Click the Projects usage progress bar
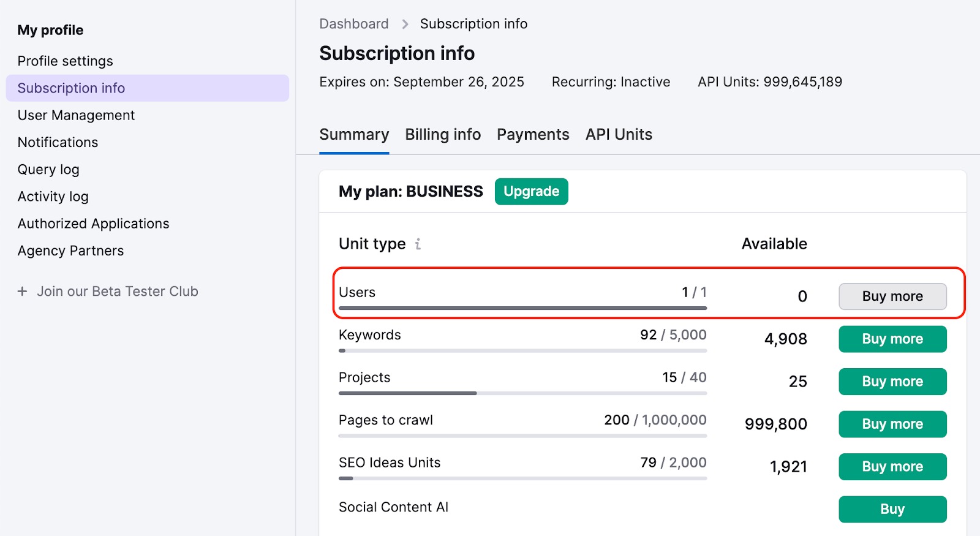Viewport: 980px width, 536px height. [522, 393]
